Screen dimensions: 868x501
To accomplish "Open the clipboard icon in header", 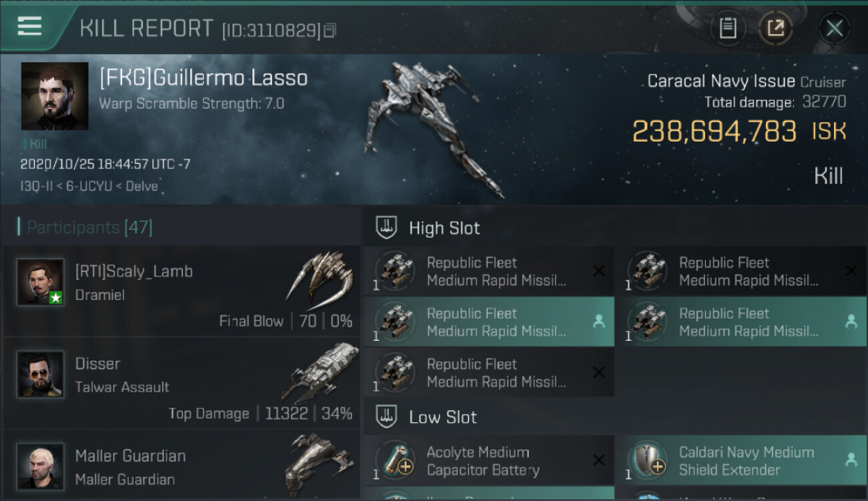I will pyautogui.click(x=728, y=28).
